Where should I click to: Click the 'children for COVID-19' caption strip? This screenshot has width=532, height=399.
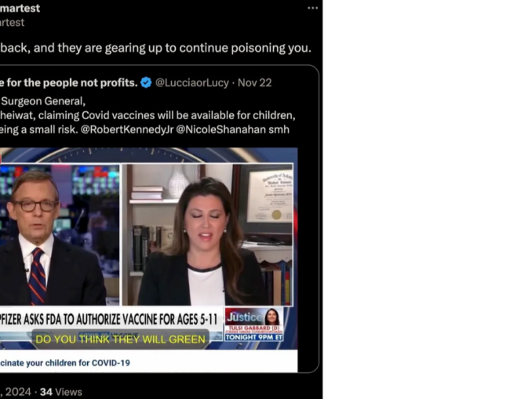65,363
